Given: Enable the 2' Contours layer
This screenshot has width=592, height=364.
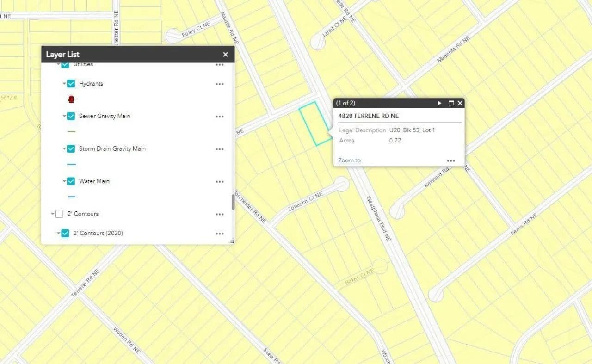Looking at the screenshot, I should tap(59, 214).
